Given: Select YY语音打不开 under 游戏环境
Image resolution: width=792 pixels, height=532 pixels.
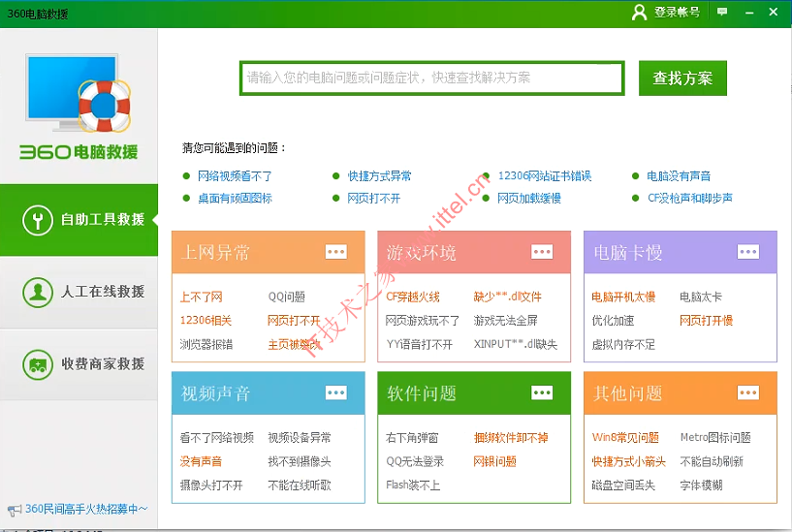Looking at the screenshot, I should (x=419, y=345).
